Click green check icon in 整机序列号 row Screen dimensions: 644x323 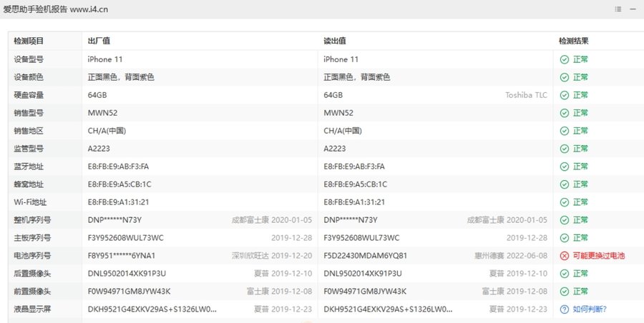[565, 220]
